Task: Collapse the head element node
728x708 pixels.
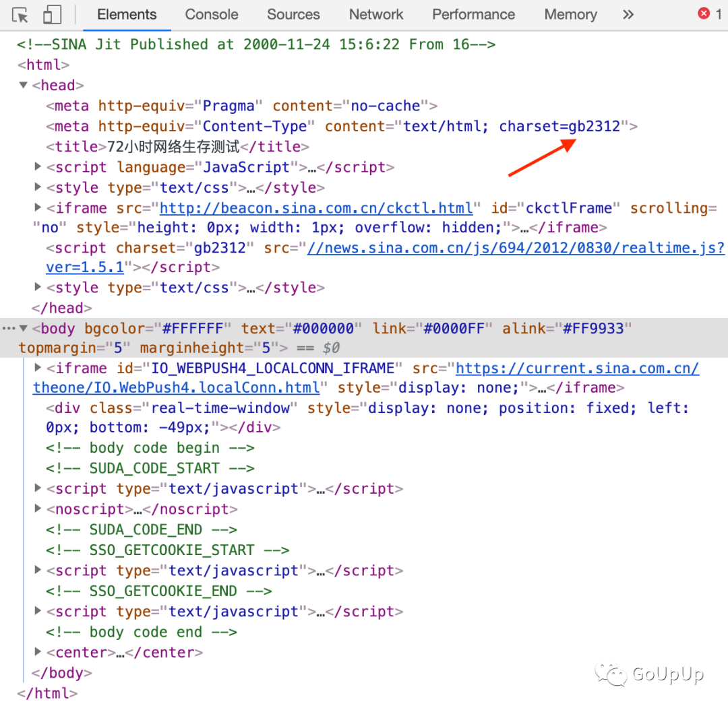Action: [24, 86]
